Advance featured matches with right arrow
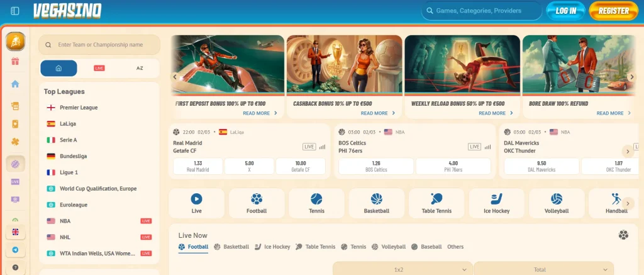The width and height of the screenshot is (644, 275). click(628, 152)
